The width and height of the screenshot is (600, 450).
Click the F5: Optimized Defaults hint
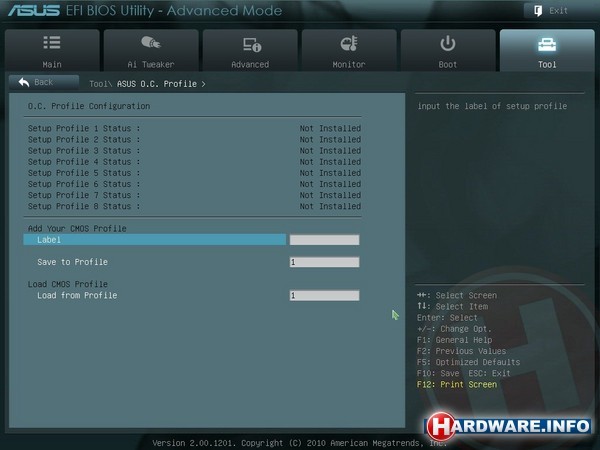coord(468,362)
